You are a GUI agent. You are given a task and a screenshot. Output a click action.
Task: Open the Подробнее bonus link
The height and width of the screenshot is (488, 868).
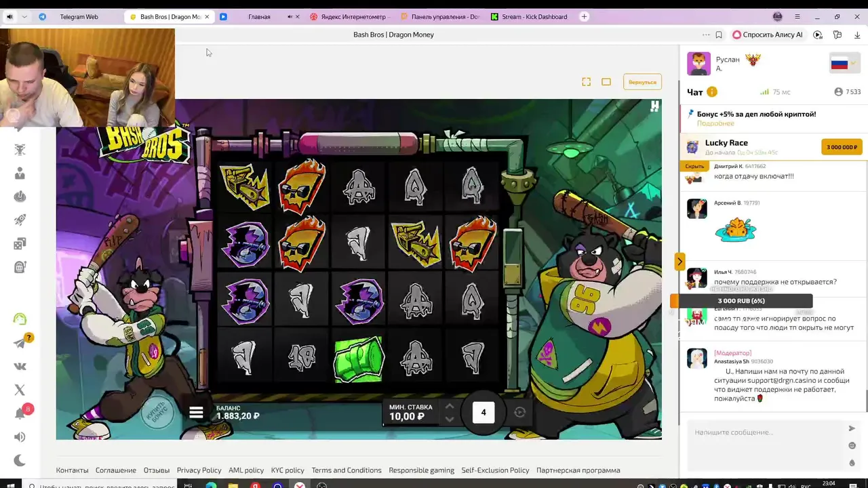715,123
